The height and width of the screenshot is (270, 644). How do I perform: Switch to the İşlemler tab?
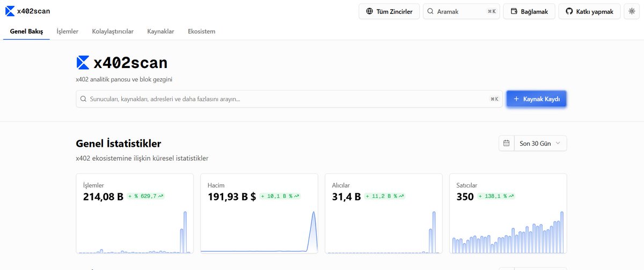(68, 32)
